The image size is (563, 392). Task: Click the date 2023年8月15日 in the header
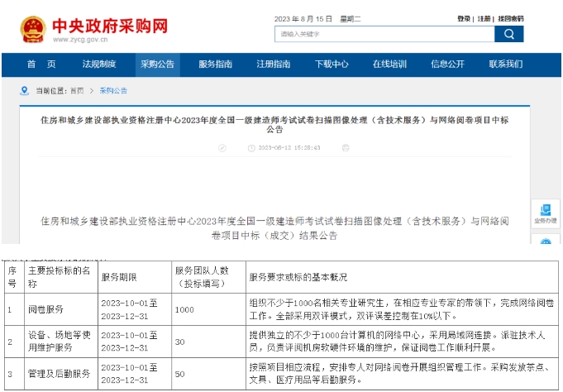pyautogui.click(x=303, y=19)
